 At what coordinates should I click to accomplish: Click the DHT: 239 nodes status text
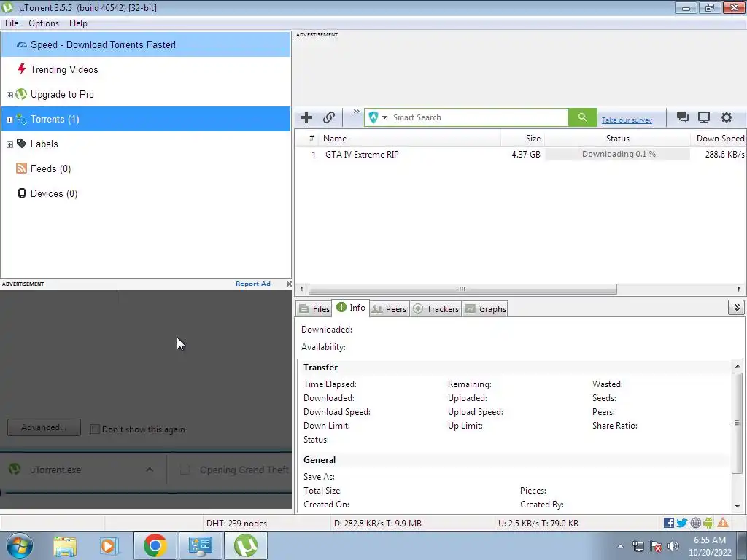pos(236,524)
